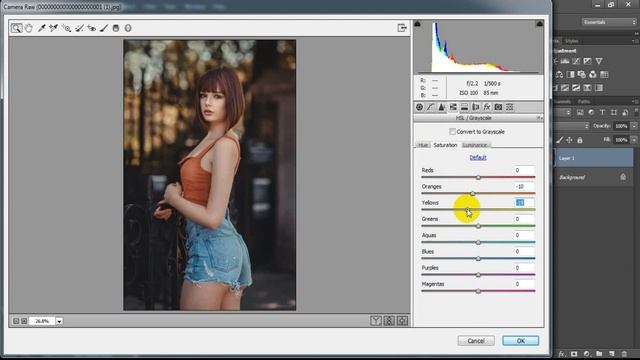Open the HSL / Grayscale panel flyout menu
Viewport: 640px width, 360px height.
click(539, 118)
